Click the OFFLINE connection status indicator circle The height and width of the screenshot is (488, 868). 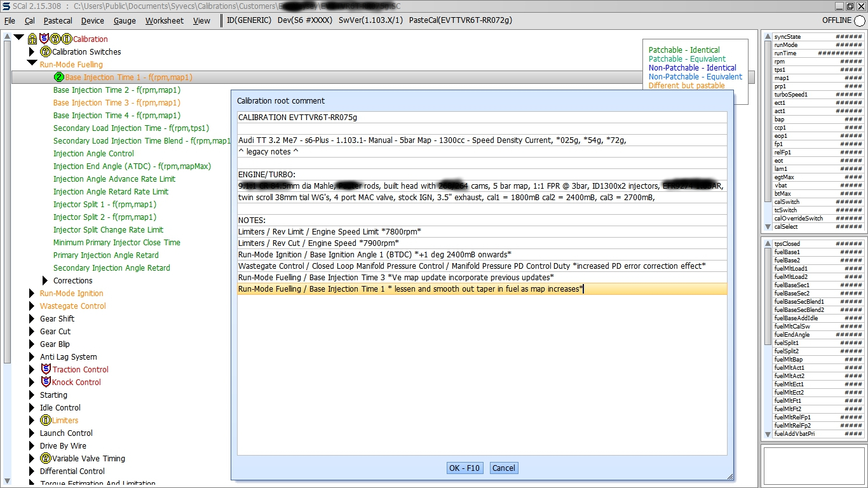(860, 21)
